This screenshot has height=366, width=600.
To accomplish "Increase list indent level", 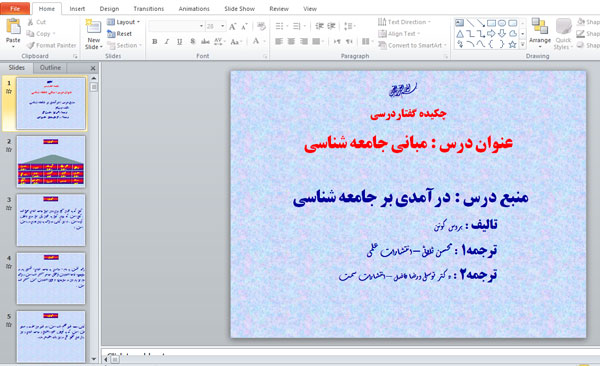I will pos(331,26).
